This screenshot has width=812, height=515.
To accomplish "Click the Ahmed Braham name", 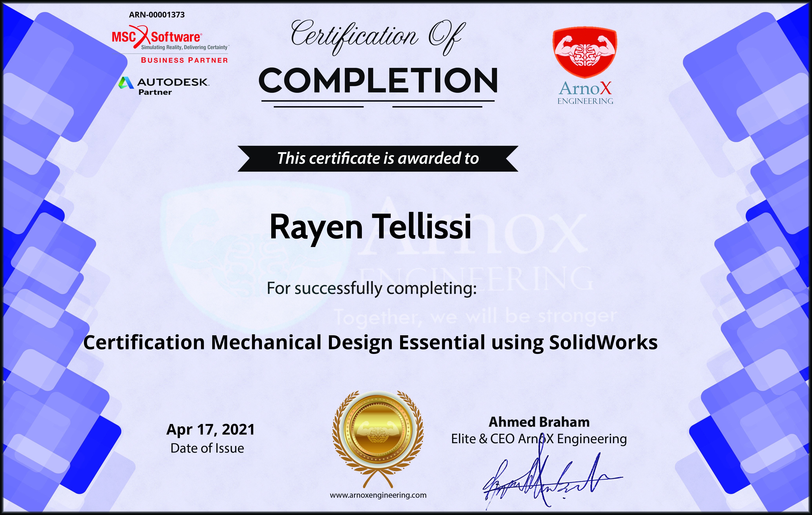I will [539, 422].
